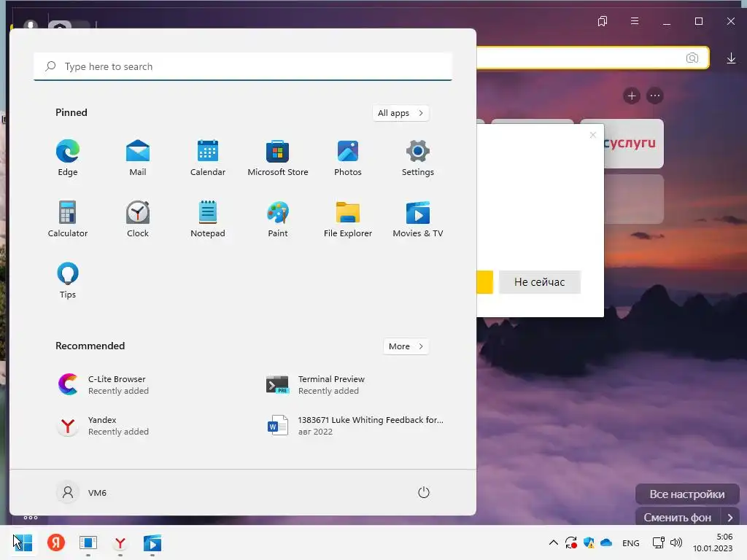Launch Paint
747x560 pixels.
(278, 219)
